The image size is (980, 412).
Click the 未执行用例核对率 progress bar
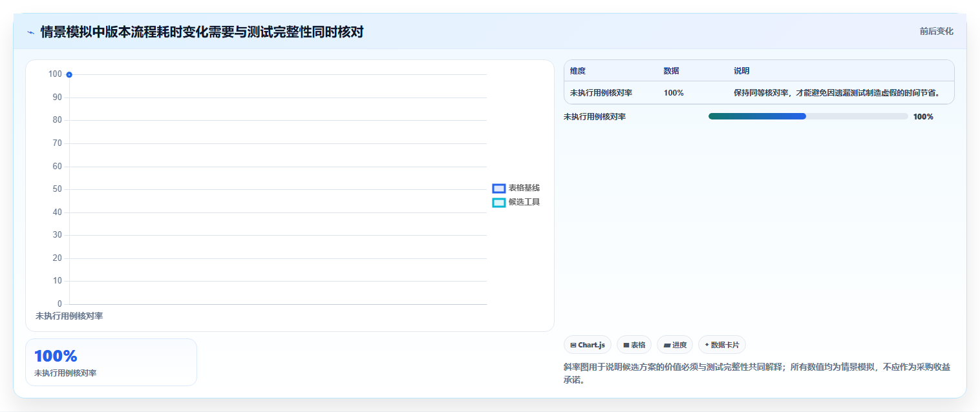point(808,116)
